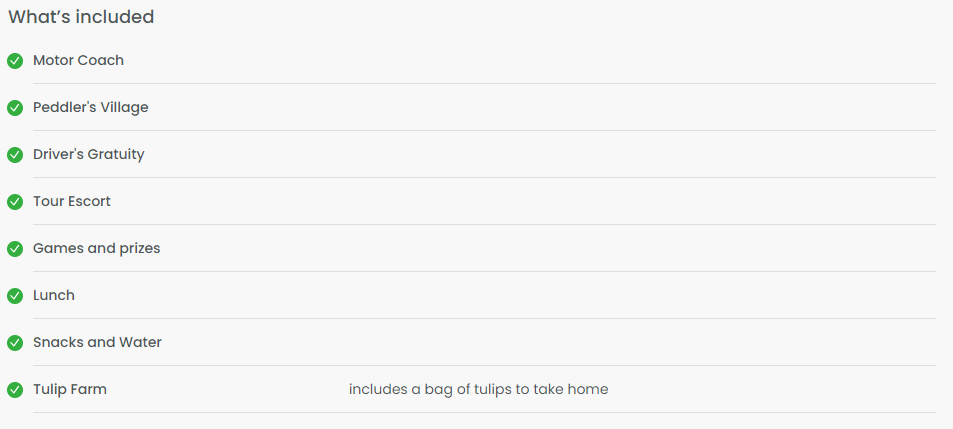
Task: Select the Tour Escort item text
Action: tap(72, 201)
